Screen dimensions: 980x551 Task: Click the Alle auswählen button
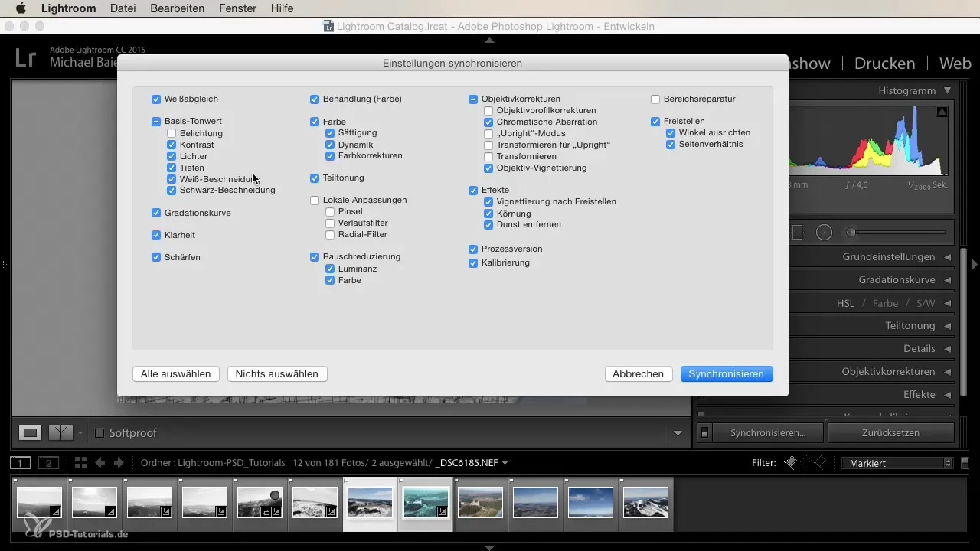click(176, 374)
